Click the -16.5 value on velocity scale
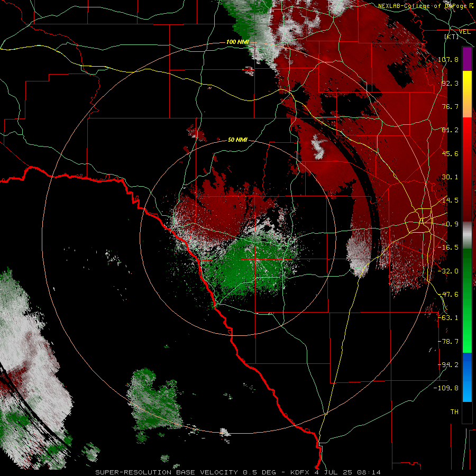Viewport: 476px width, 476px height. [x=448, y=248]
